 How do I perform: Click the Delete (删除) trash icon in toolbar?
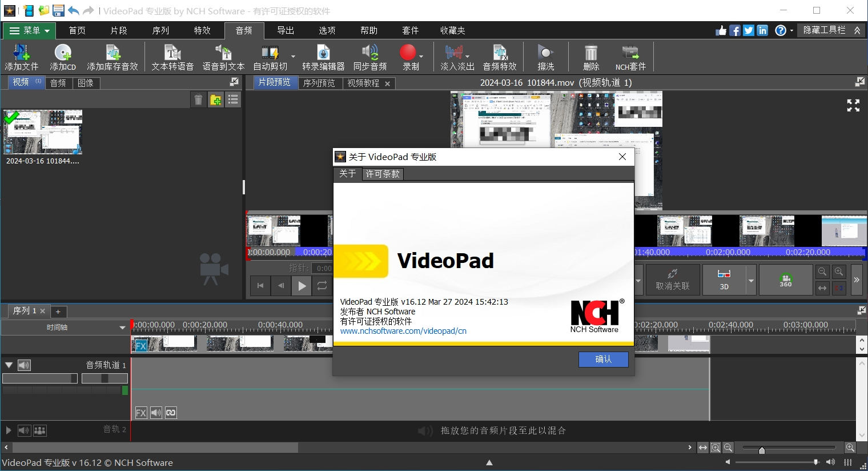tap(591, 57)
